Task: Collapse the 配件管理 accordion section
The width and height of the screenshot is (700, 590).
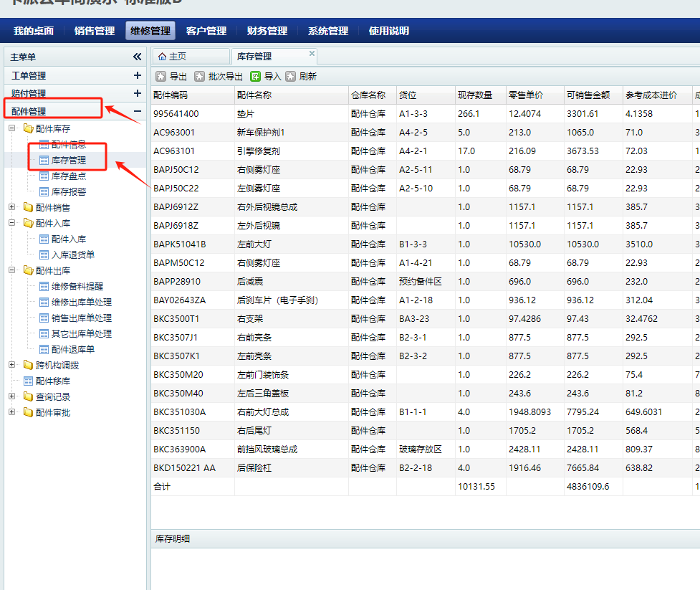Action: click(x=137, y=111)
